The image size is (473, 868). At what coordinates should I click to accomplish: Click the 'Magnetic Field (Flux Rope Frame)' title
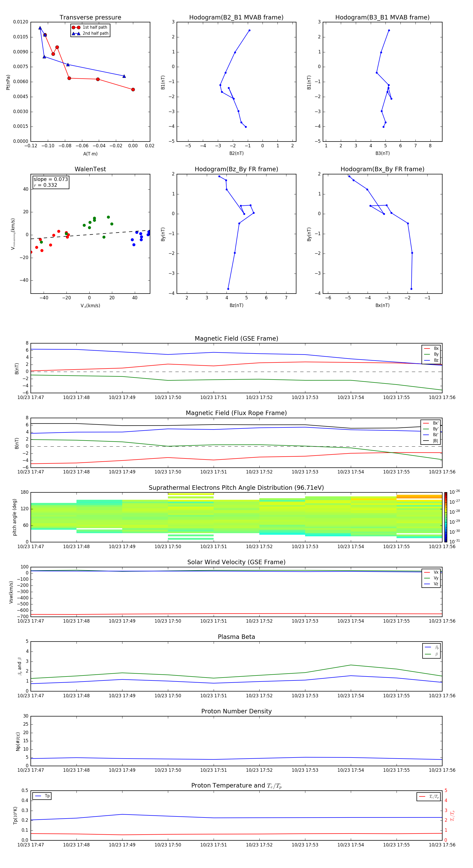click(x=236, y=413)
